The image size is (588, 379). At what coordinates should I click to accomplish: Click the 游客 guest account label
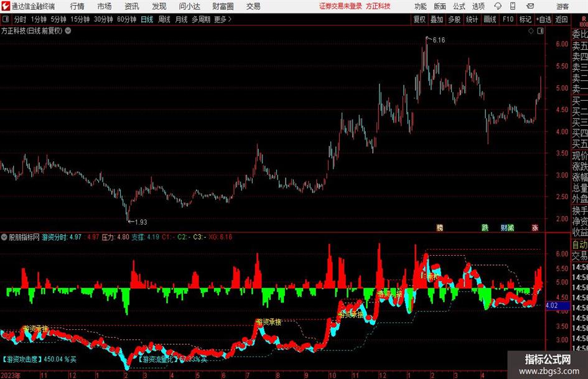(562, 6)
